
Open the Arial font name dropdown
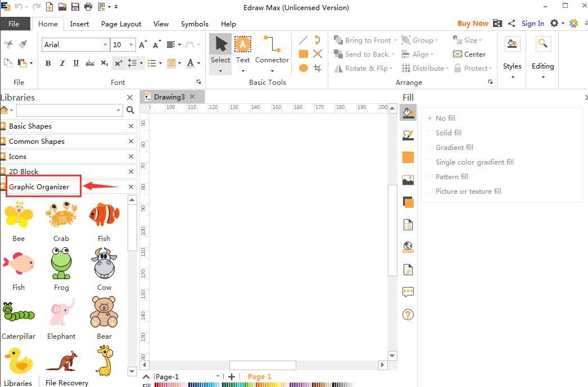tap(105, 44)
